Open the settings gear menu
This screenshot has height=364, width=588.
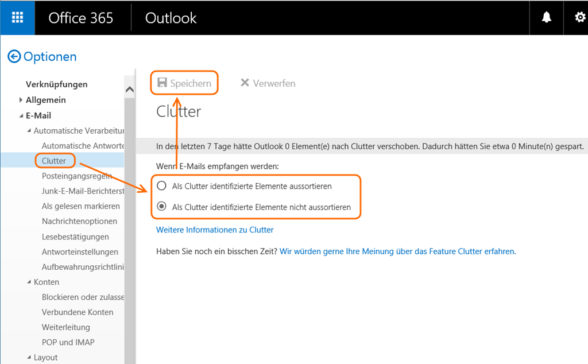click(580, 18)
